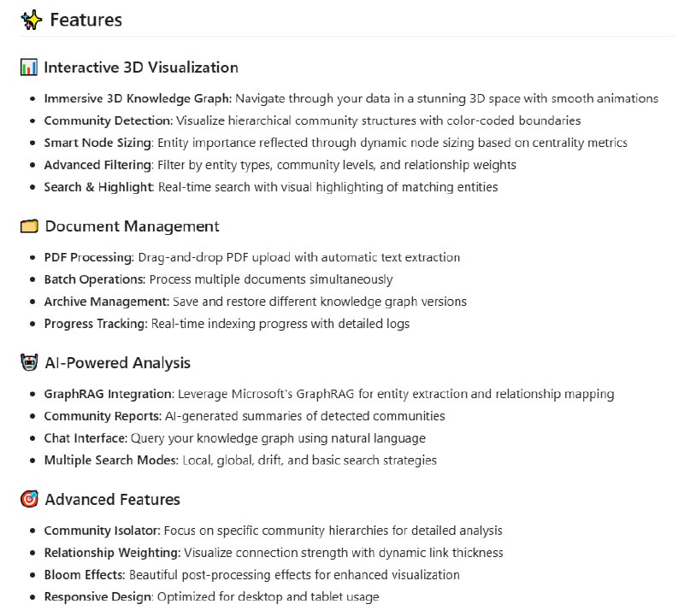
Task: Select the Interactive 3D Visualization heading
Action: (x=141, y=67)
